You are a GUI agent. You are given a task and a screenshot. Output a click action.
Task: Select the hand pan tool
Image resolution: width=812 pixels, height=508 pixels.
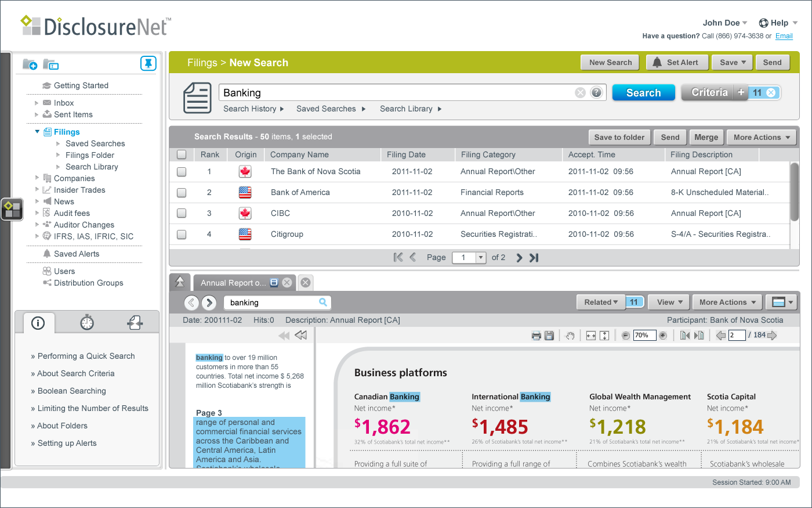570,336
